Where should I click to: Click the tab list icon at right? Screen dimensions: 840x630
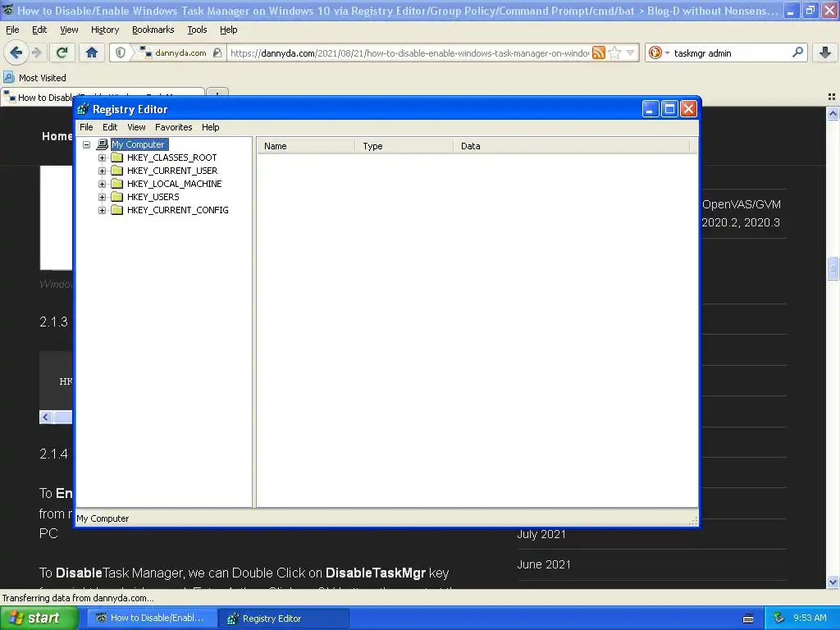point(832,97)
